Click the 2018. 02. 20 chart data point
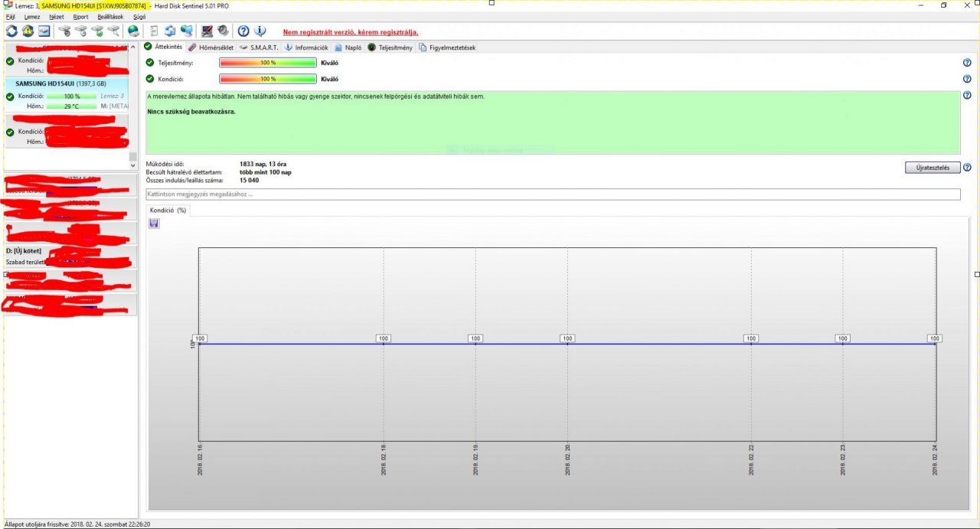 567,339
